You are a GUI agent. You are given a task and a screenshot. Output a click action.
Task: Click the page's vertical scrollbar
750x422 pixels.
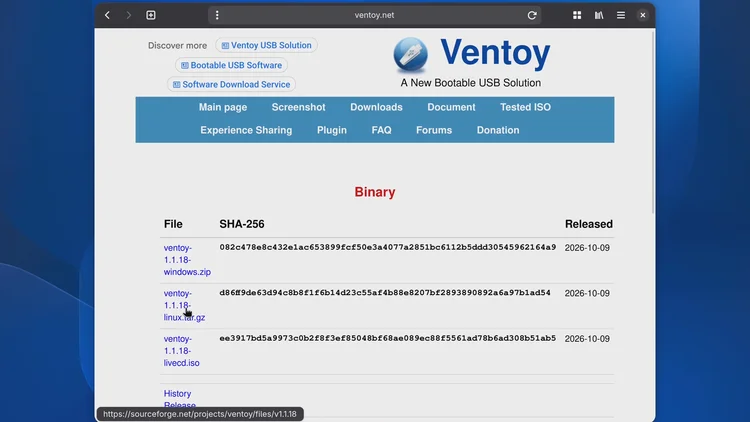(653, 124)
